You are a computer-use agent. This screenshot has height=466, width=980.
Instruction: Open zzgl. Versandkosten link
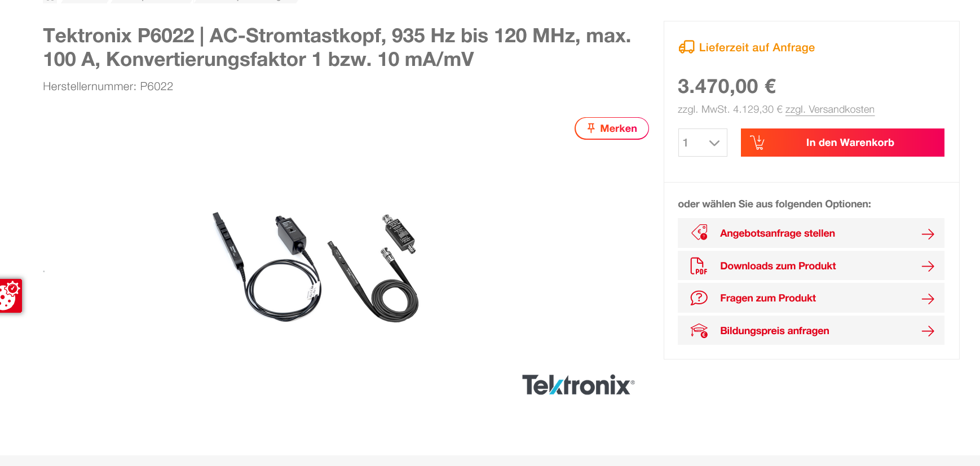(x=830, y=109)
